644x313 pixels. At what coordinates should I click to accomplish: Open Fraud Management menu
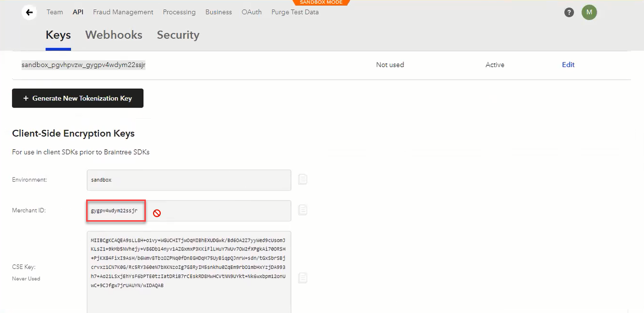123,12
